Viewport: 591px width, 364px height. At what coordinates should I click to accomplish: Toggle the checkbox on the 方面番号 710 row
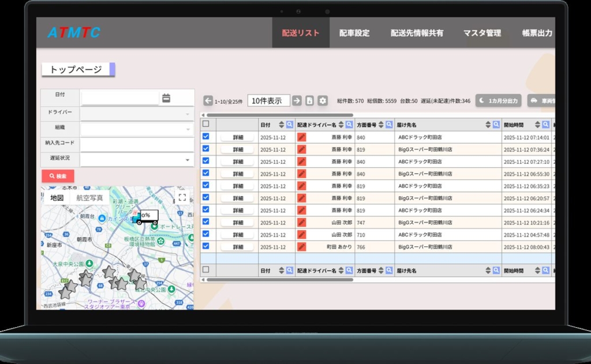tap(206, 234)
